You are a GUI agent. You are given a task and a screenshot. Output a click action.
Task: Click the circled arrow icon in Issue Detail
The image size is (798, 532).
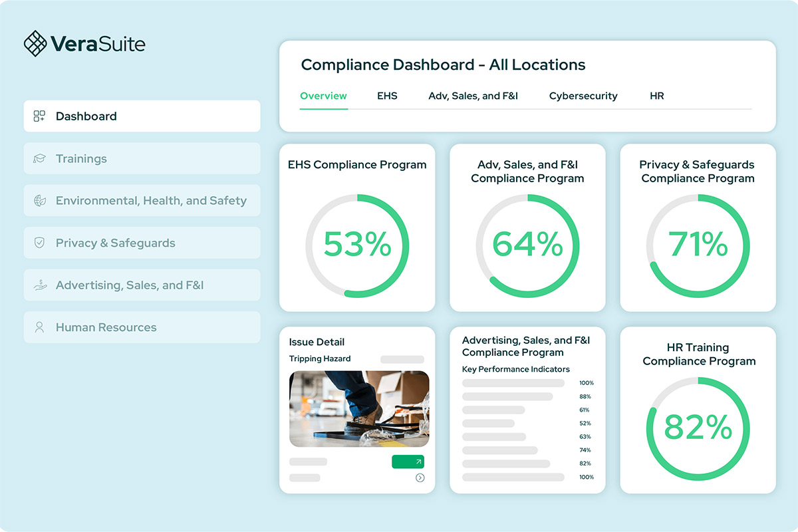pos(420,477)
